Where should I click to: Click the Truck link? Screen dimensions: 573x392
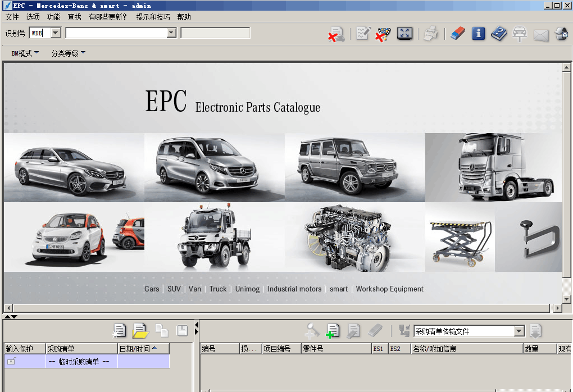218,289
